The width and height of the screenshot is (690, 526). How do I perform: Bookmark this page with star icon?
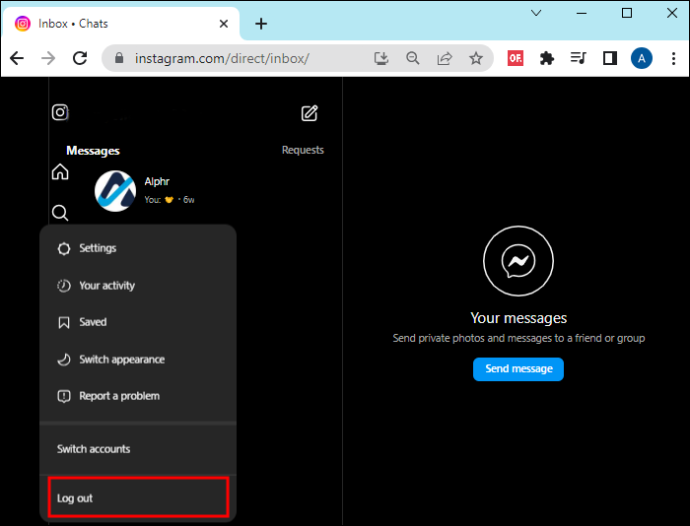click(476, 58)
